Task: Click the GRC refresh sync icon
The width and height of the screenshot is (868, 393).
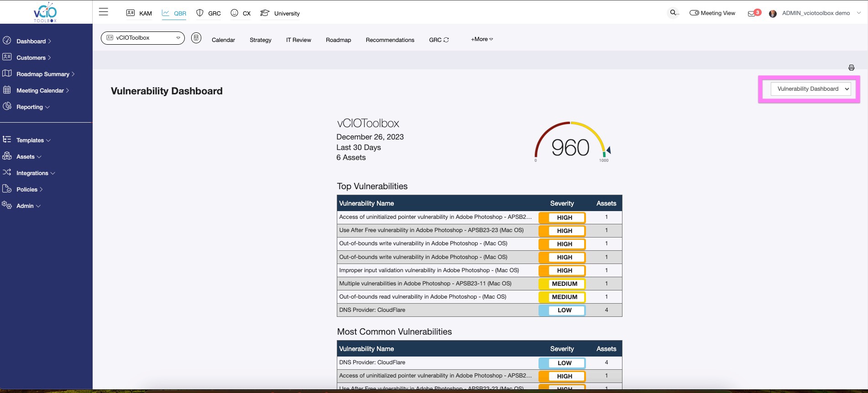Action: click(446, 40)
